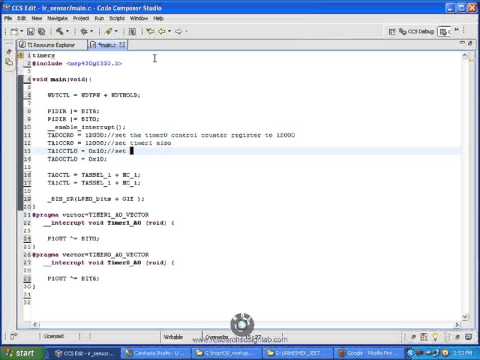The width and height of the screenshot is (480, 360).
Task: Click the vertical scrollbar down arrow
Action: 465,316
